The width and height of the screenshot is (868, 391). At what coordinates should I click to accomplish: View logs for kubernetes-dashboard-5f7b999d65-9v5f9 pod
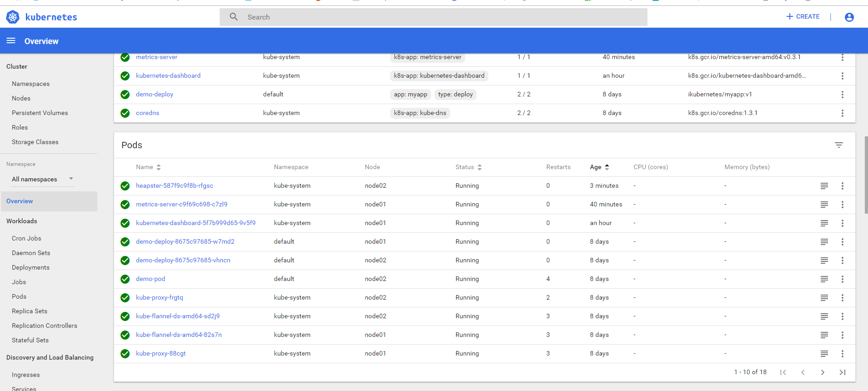click(x=824, y=223)
